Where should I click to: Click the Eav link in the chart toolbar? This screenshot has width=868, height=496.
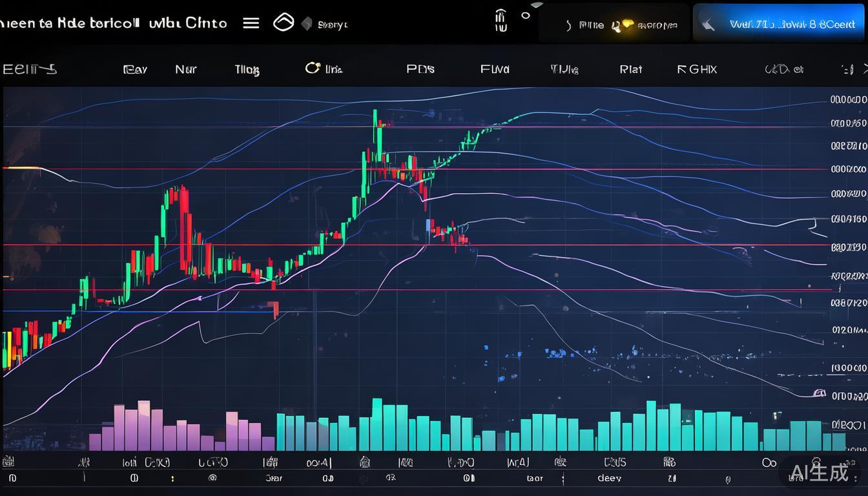click(135, 69)
